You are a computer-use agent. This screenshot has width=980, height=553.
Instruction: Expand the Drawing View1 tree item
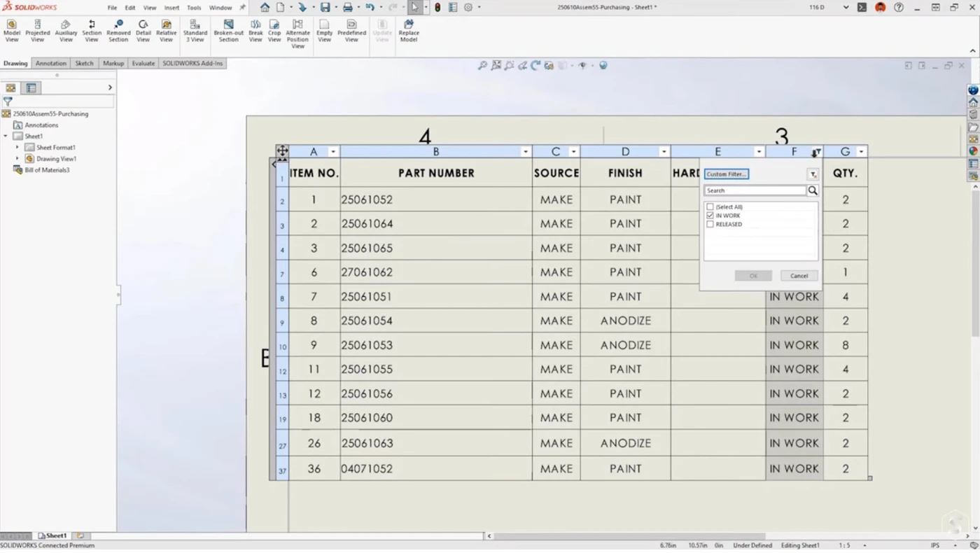pos(17,158)
